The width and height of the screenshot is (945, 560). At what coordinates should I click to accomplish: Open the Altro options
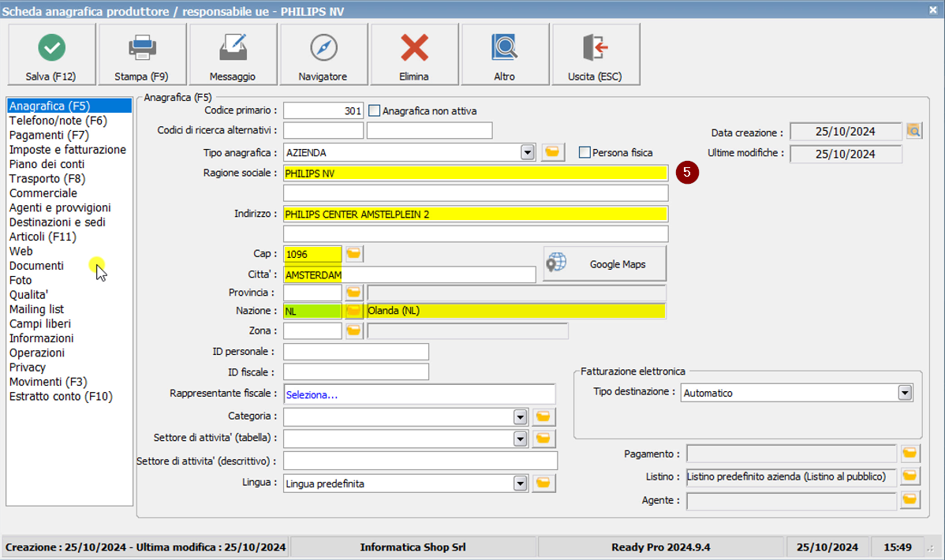(x=504, y=54)
